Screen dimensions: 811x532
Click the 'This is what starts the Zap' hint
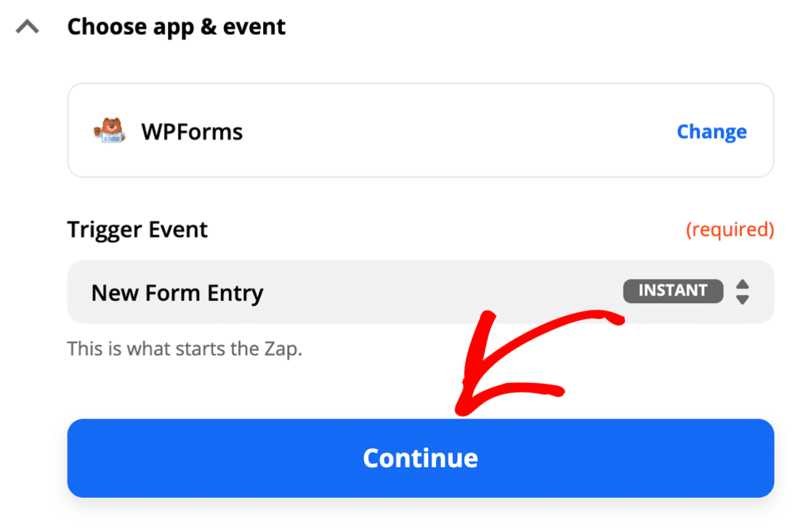coord(185,349)
